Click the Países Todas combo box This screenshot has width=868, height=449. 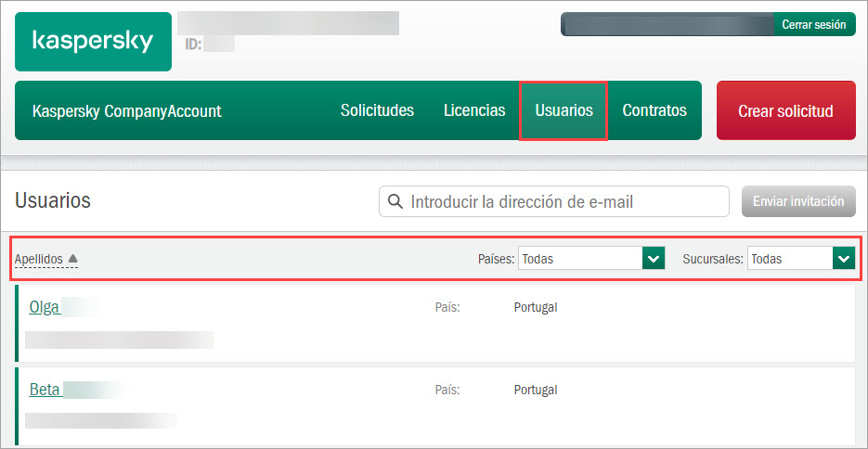(x=591, y=258)
